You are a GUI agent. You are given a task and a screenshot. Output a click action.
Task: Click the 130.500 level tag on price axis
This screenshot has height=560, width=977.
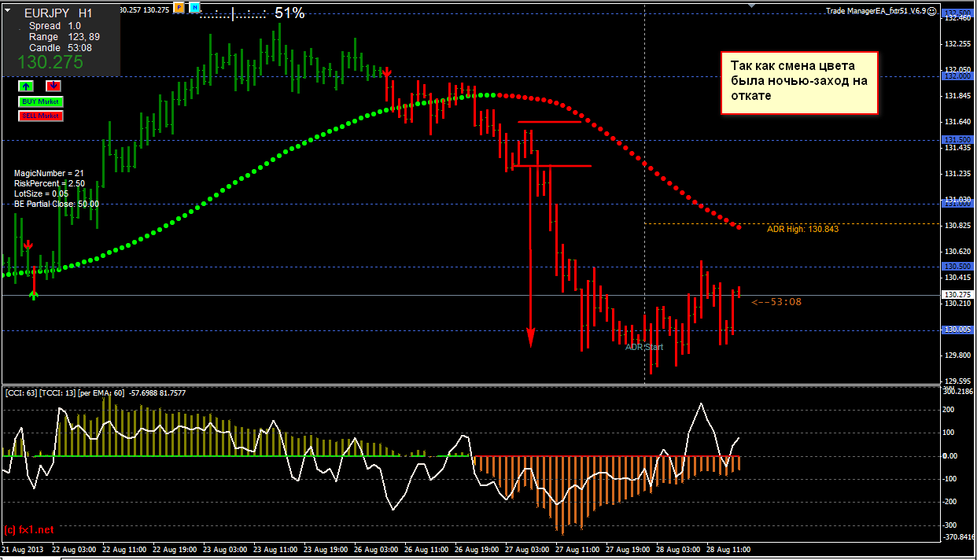957,267
